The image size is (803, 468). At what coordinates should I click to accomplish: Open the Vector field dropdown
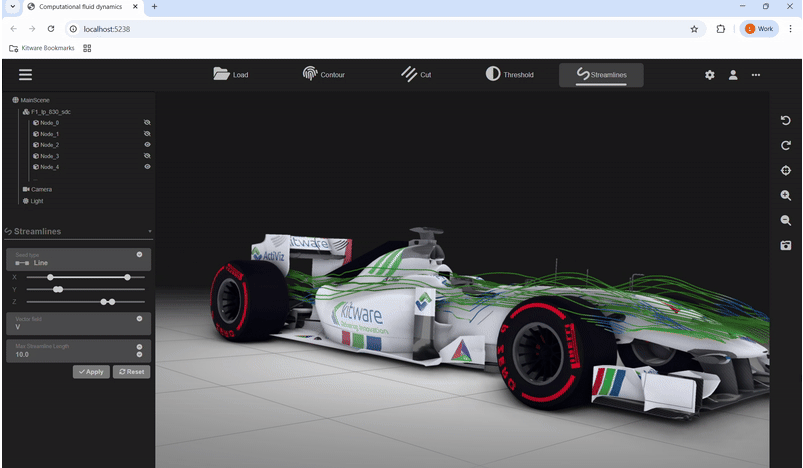pyautogui.click(x=78, y=324)
